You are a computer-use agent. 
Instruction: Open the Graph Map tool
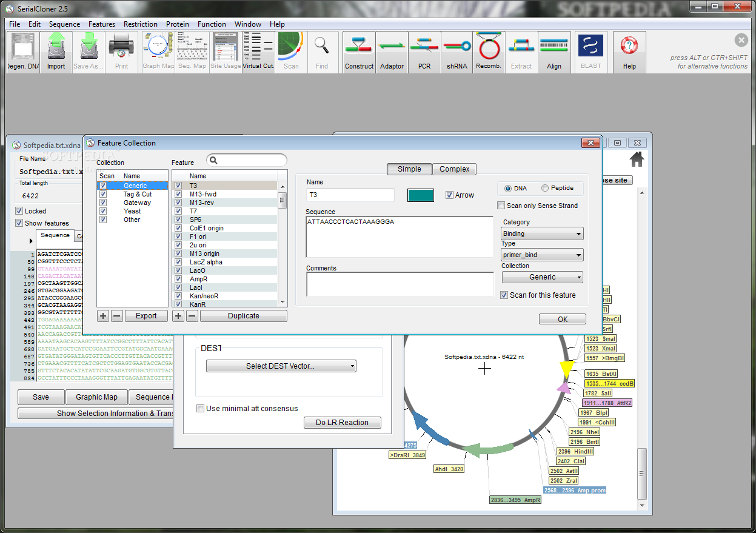[158, 52]
